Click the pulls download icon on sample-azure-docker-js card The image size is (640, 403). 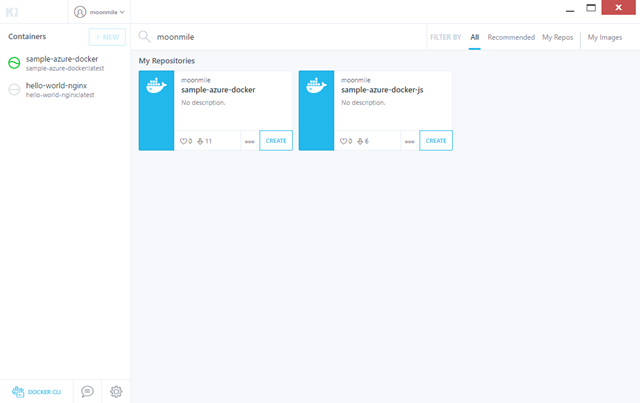point(357,141)
